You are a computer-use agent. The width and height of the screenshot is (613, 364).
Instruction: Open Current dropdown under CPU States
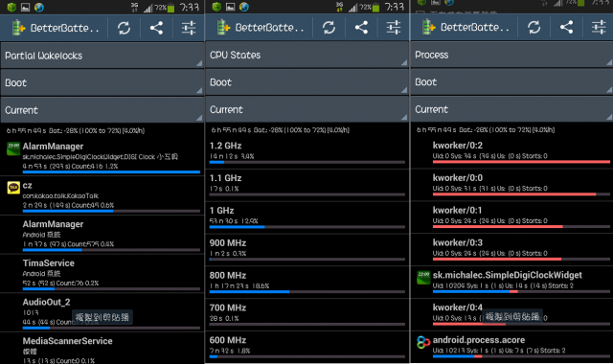coord(306,109)
